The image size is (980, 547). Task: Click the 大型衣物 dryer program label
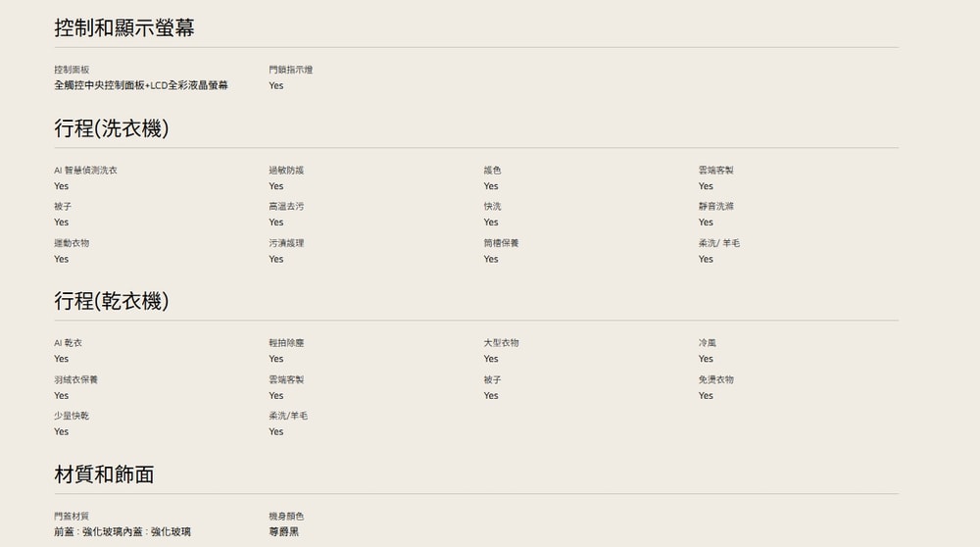tap(501, 343)
